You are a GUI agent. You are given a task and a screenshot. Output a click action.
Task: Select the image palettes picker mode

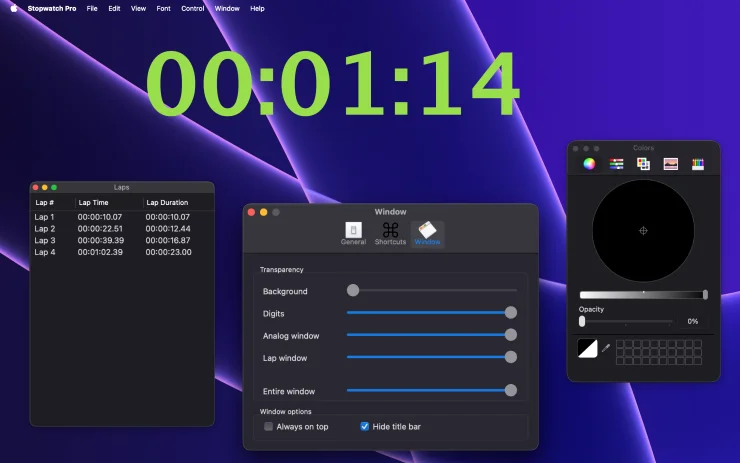click(671, 164)
